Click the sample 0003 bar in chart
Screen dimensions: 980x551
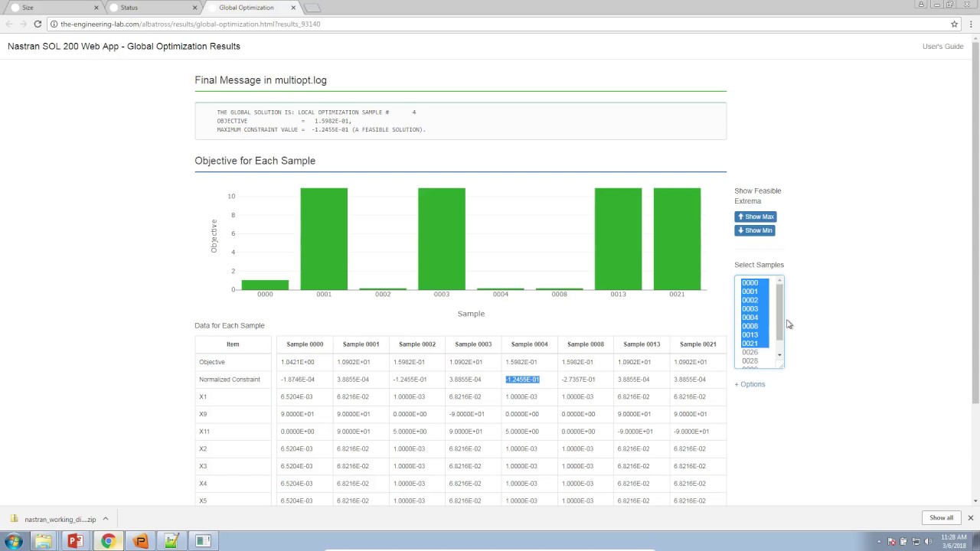pyautogui.click(x=442, y=239)
